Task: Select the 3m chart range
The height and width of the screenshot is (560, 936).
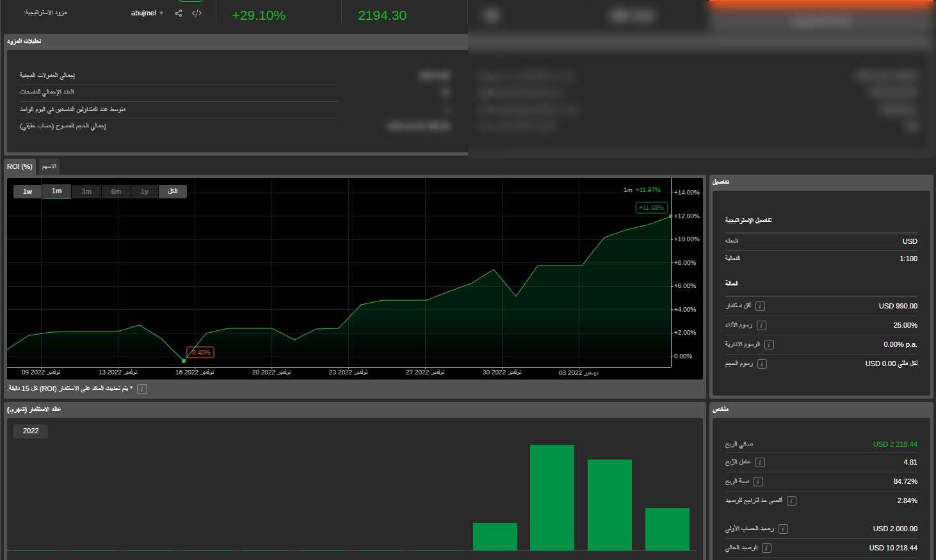Action: (x=86, y=191)
